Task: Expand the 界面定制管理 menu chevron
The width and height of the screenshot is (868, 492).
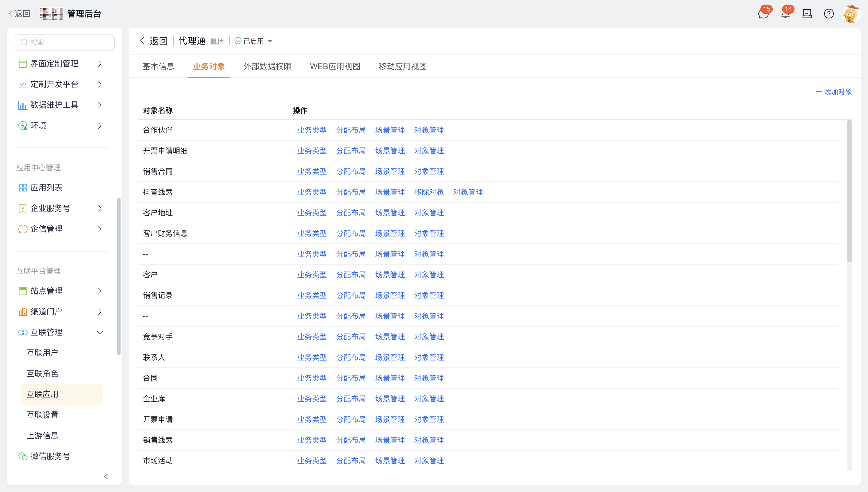Action: [x=100, y=63]
